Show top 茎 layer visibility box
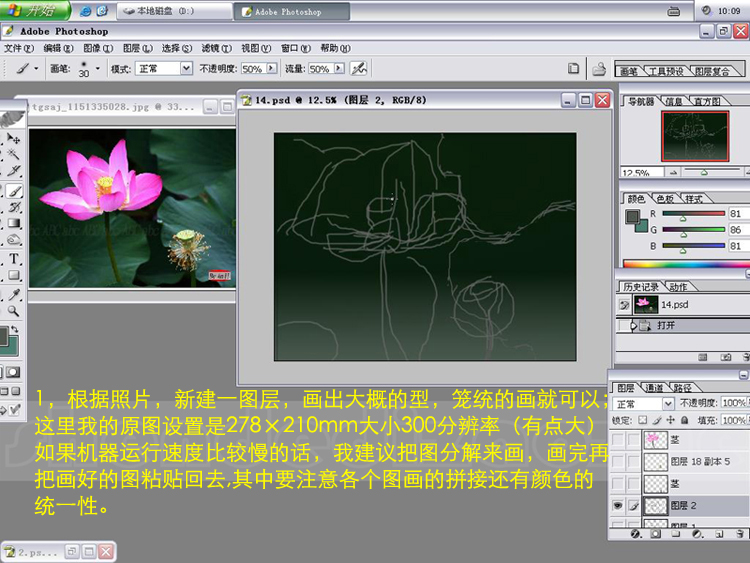The height and width of the screenshot is (563, 750). pyautogui.click(x=618, y=440)
